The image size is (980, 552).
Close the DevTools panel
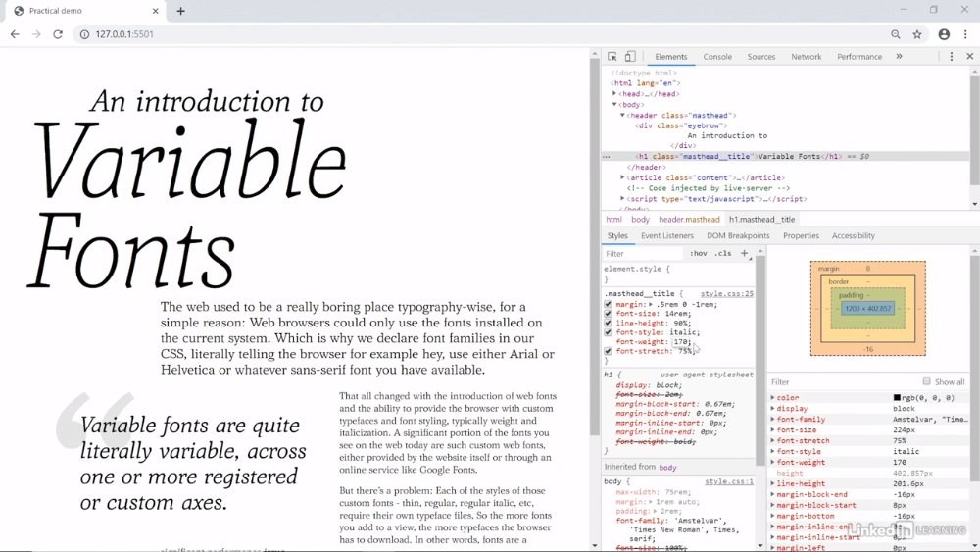[x=969, y=56]
